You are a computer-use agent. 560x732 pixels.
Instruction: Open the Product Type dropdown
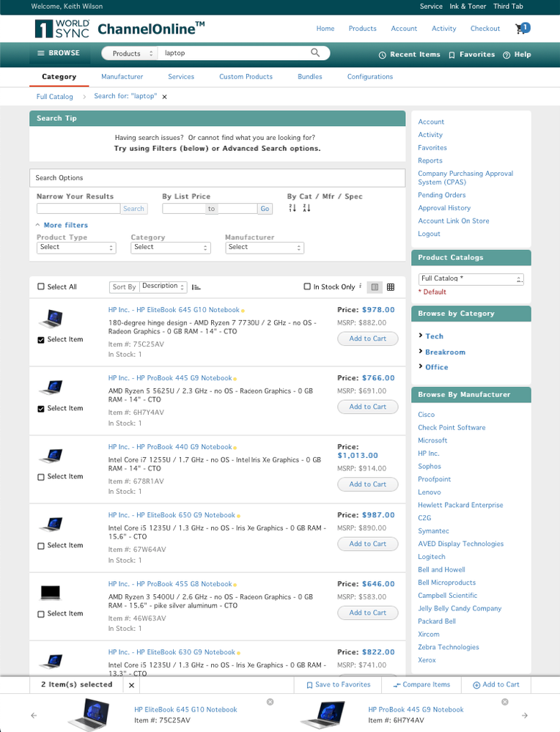[x=76, y=248]
